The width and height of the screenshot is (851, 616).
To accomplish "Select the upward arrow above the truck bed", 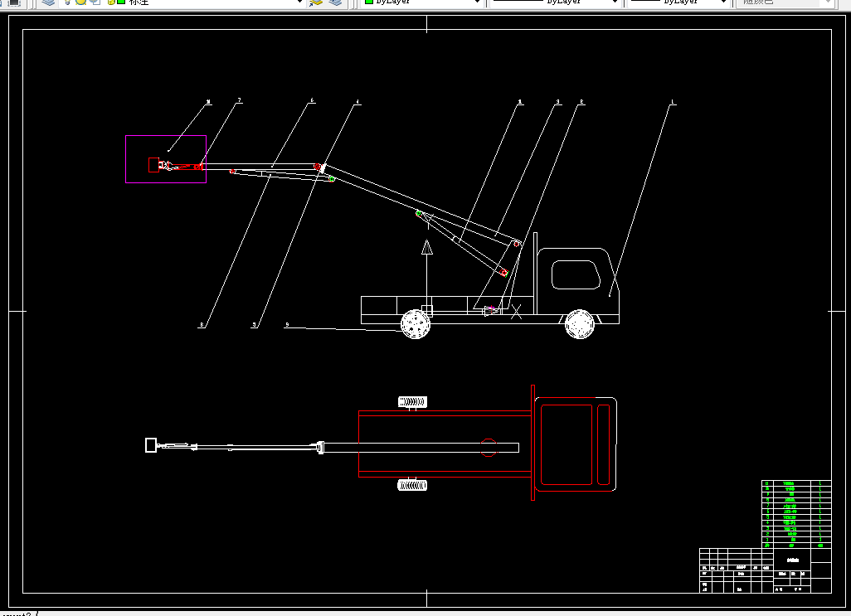I will click(427, 248).
